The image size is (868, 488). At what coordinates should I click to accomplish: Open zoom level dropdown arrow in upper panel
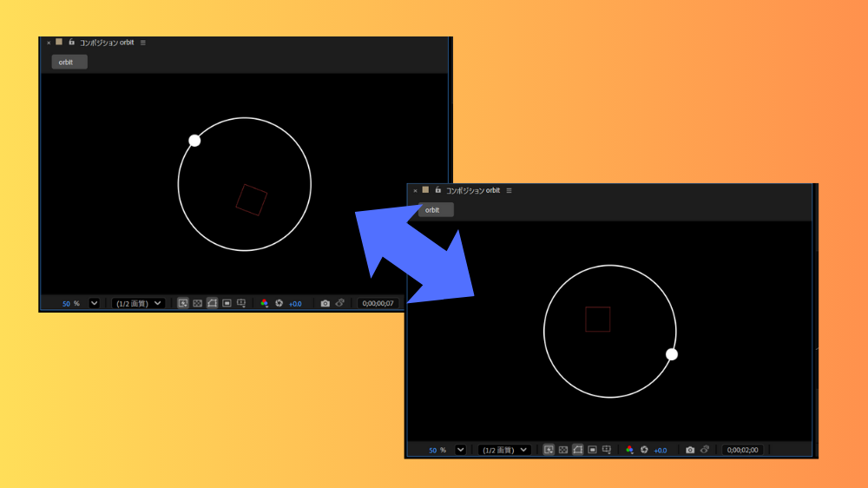click(x=94, y=303)
